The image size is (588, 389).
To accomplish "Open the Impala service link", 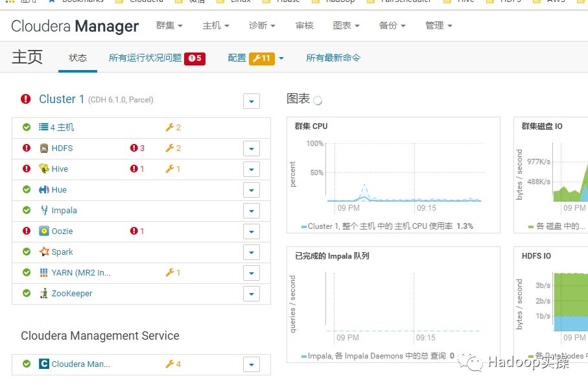I will point(64,211).
